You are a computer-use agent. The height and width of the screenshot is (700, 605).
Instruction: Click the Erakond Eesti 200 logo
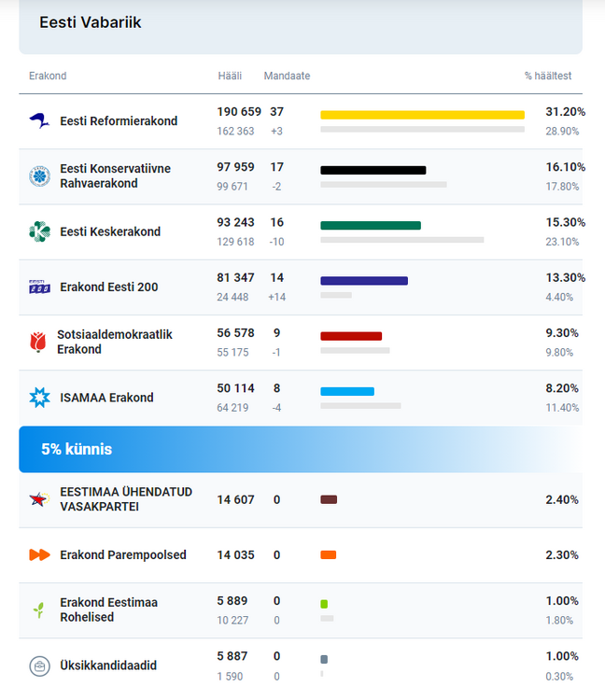tap(39, 287)
